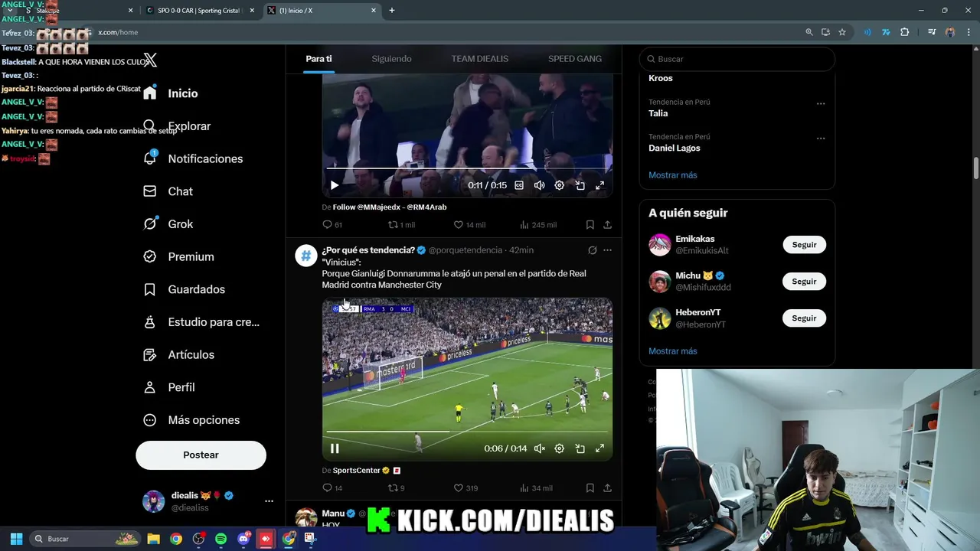Unmute the SportsCenter penalty video

click(539, 448)
